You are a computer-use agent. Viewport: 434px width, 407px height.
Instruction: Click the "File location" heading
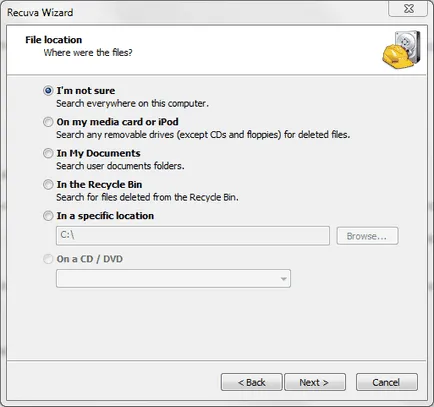pyautogui.click(x=54, y=40)
